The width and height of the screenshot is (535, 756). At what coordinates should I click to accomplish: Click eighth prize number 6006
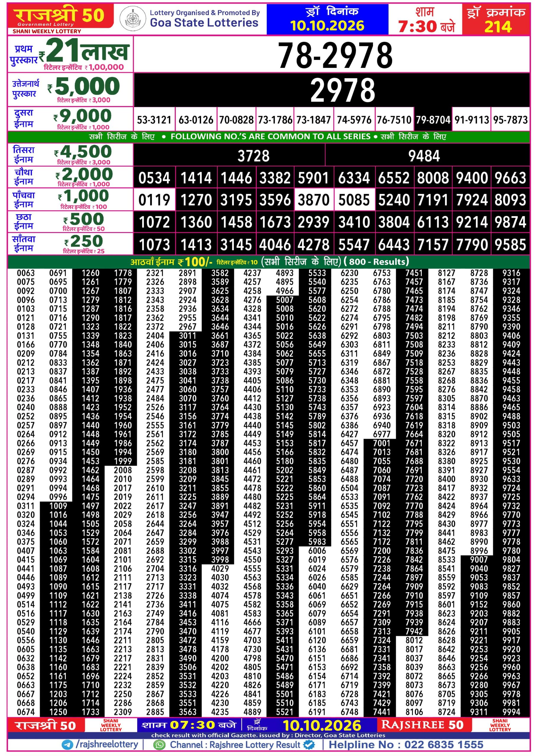point(317,551)
